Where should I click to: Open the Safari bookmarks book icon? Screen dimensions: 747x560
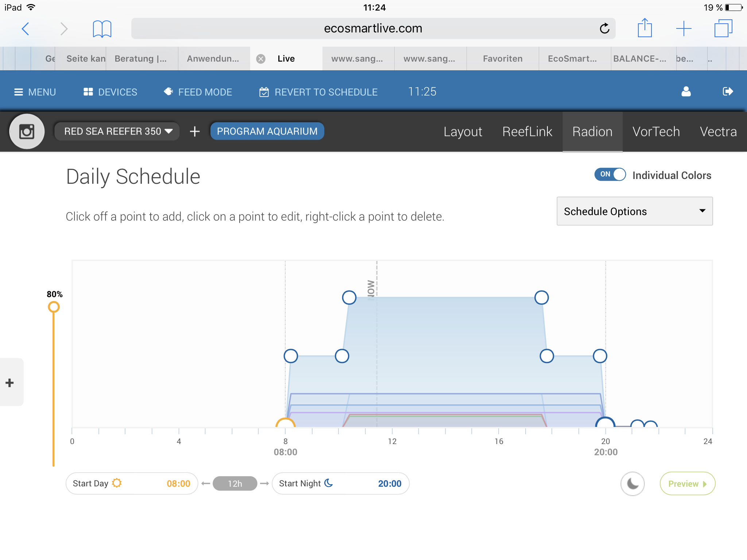[102, 29]
